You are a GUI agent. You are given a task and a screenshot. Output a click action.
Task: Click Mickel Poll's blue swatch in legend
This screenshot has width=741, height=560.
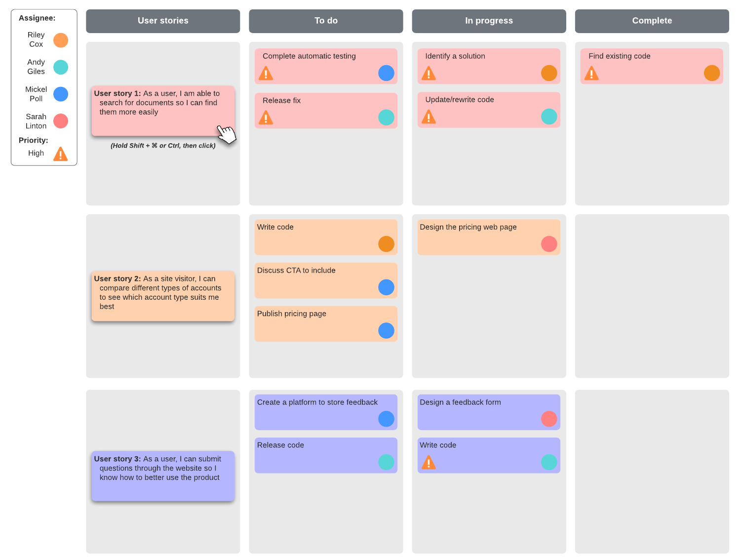click(x=60, y=94)
